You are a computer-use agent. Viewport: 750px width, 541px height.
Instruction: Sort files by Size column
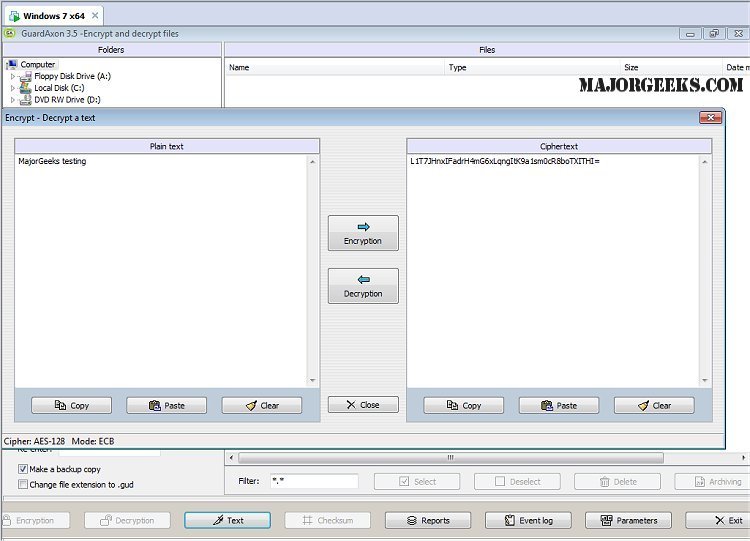tap(671, 67)
